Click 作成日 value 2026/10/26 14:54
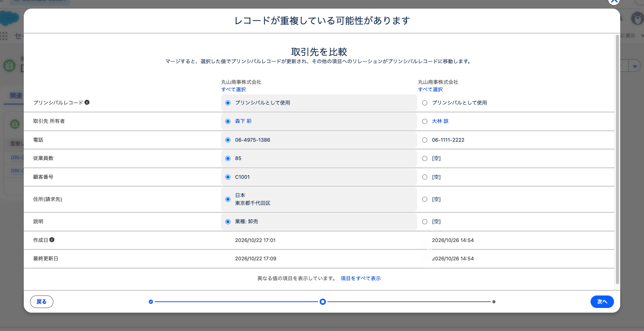 click(x=453, y=240)
